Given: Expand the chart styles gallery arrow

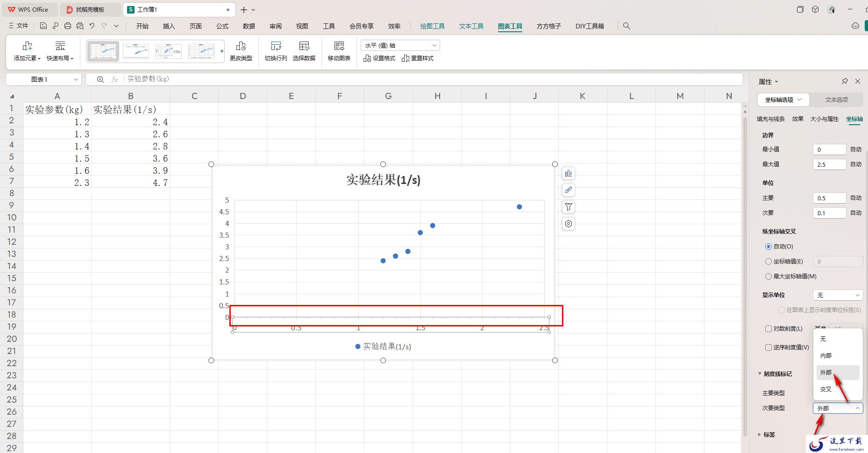Looking at the screenshot, I should [222, 51].
